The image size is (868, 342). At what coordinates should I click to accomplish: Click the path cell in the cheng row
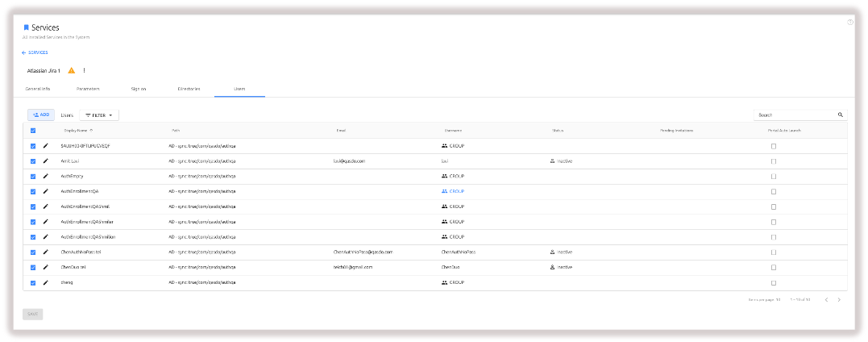202,282
